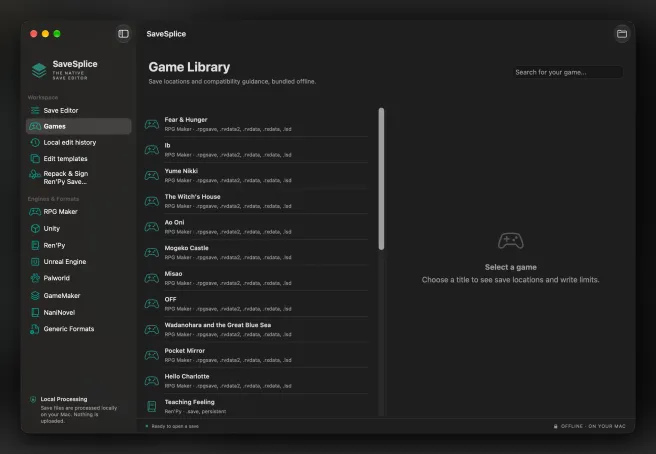Click the Games controller icon in sidebar
This screenshot has width=656, height=454.
pyautogui.click(x=35, y=126)
